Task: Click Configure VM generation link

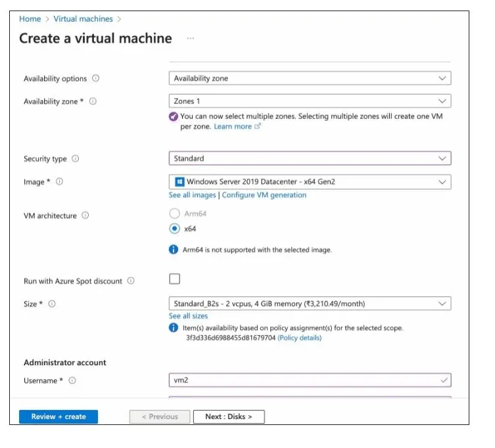Action: [264, 195]
